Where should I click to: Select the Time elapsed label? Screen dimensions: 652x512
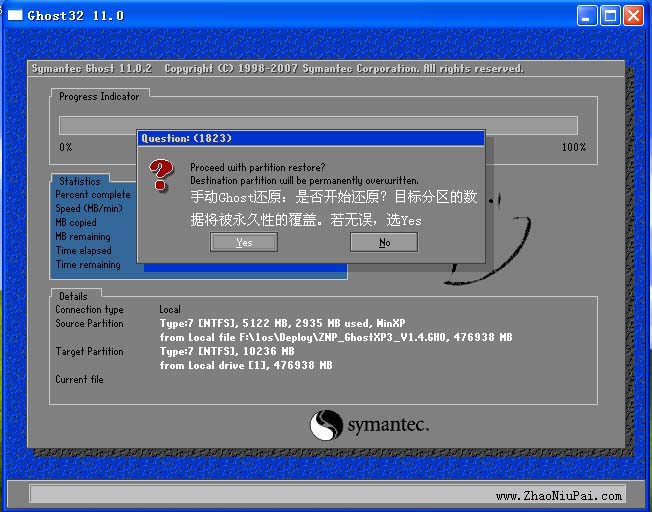pos(84,250)
